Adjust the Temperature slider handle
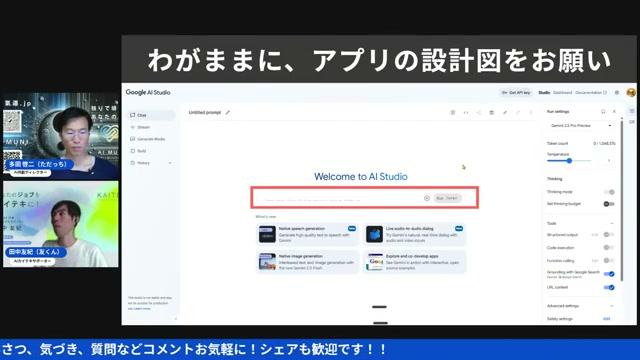 click(569, 161)
